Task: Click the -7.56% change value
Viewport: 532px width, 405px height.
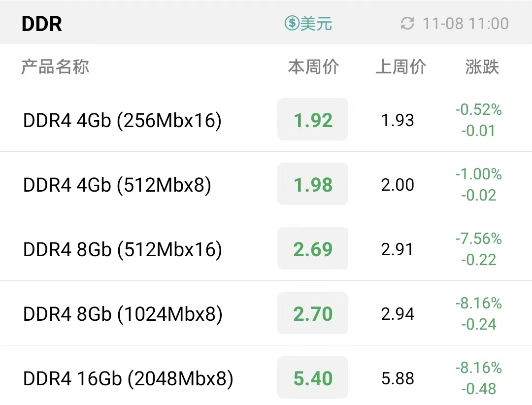Action: [479, 238]
